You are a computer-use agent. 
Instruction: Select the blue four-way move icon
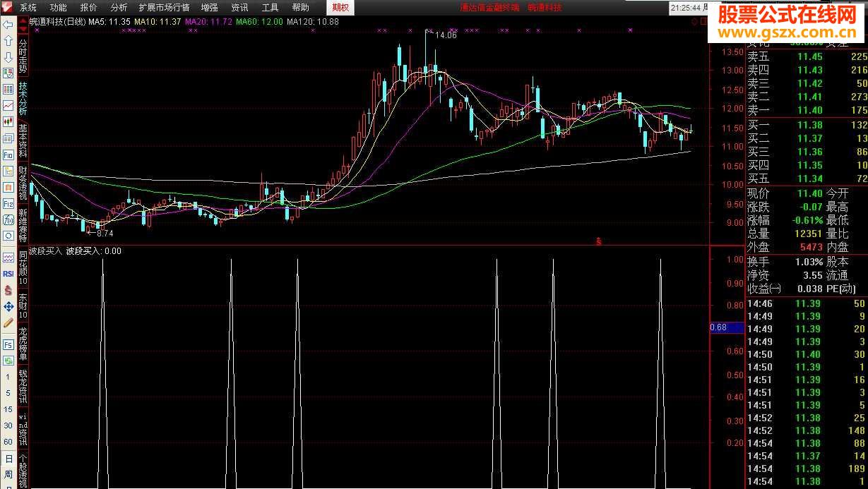[x=8, y=306]
